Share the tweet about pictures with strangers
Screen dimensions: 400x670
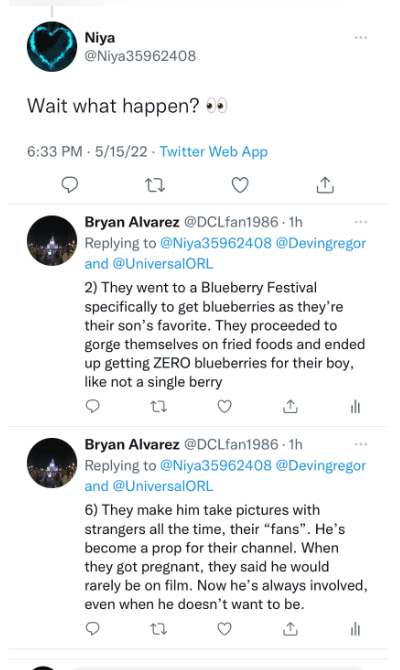pyautogui.click(x=290, y=629)
